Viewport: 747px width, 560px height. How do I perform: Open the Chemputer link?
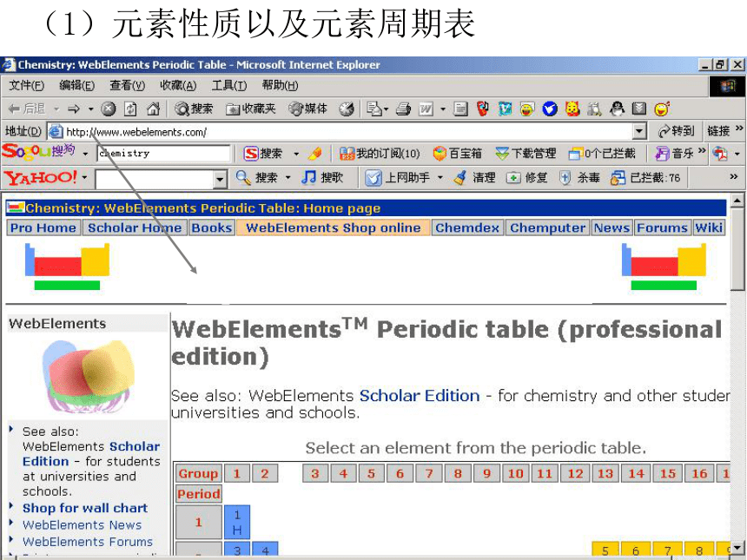[x=548, y=227]
